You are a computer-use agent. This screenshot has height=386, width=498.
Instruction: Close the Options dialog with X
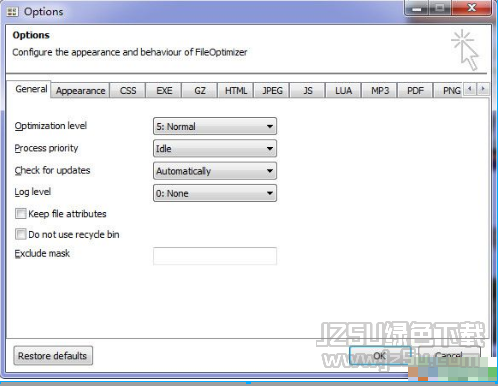tap(471, 8)
